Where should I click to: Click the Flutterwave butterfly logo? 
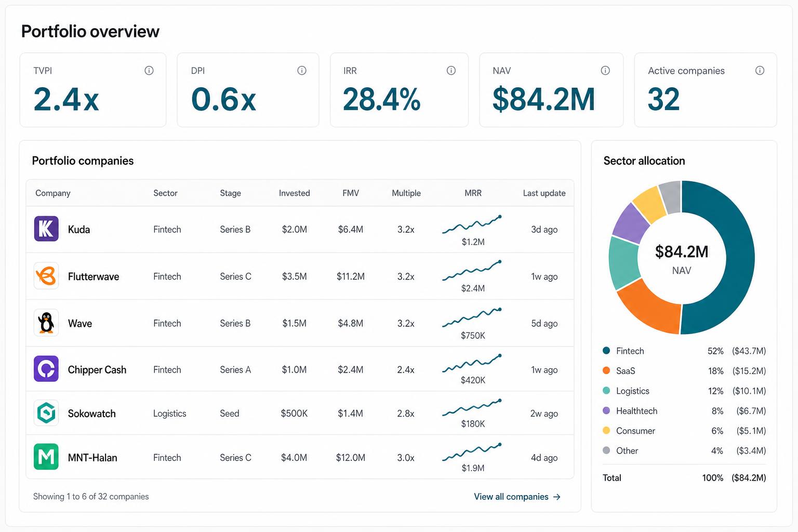click(x=46, y=276)
